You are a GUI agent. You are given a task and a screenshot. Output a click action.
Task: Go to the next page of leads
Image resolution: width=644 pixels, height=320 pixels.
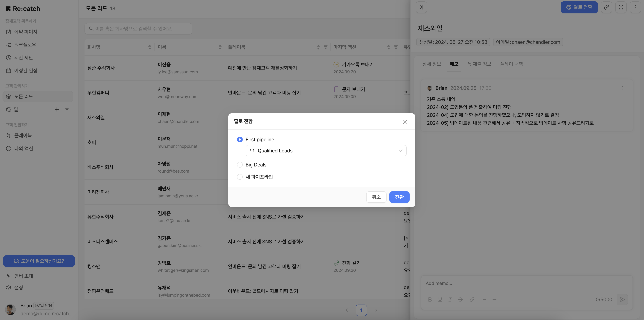[376, 310]
